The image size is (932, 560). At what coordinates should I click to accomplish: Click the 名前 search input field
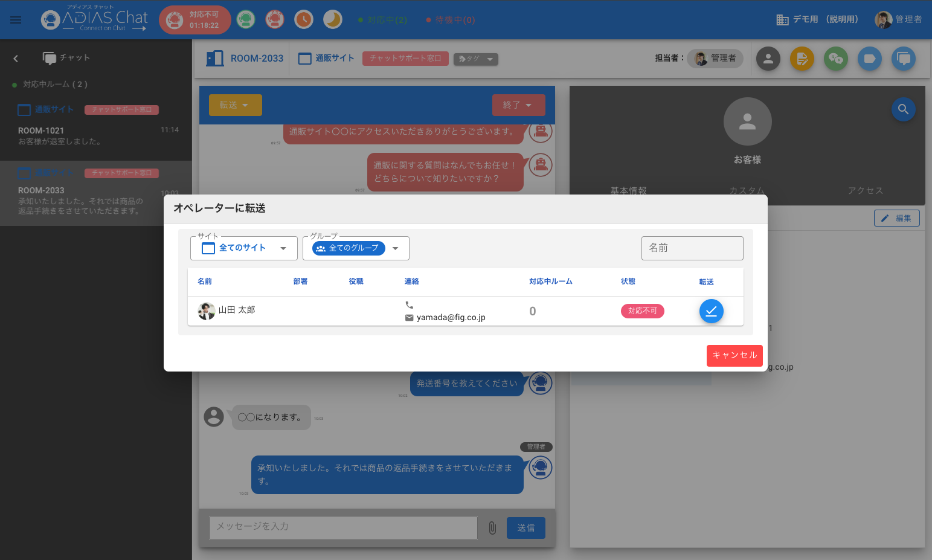tap(692, 248)
